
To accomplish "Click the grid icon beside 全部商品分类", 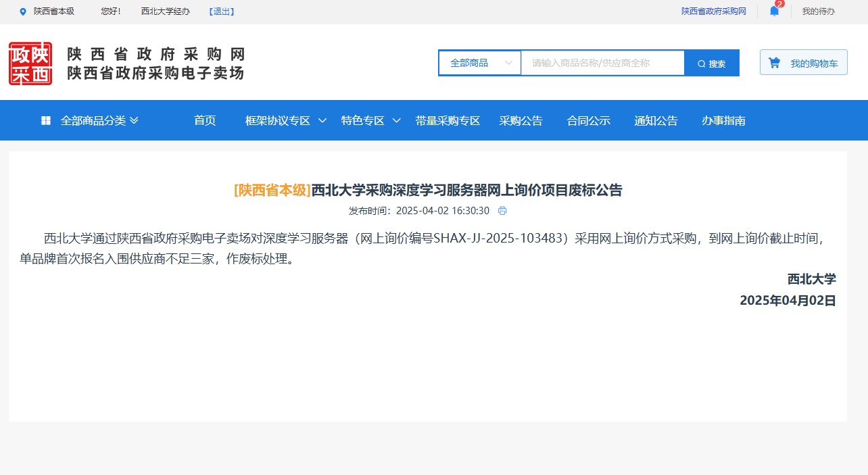I will pos(46,120).
